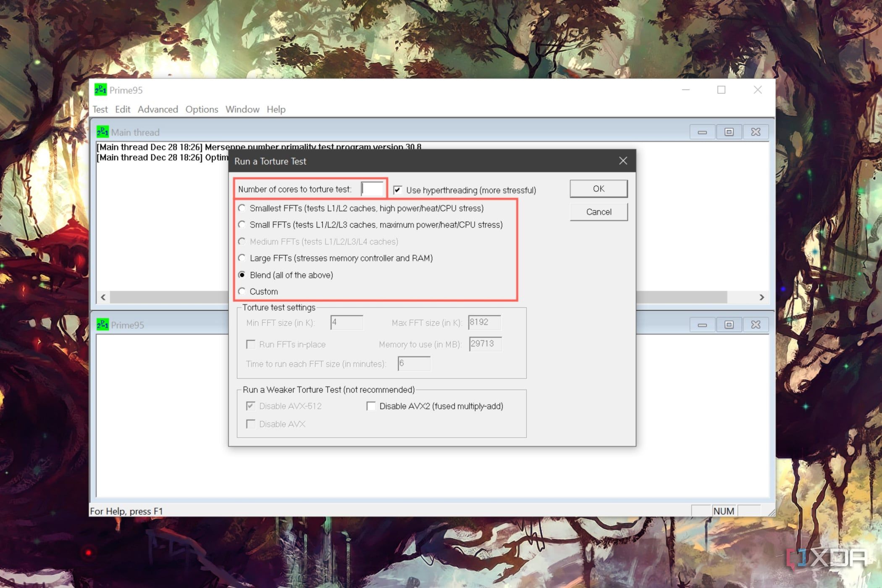
Task: Select Smallest FFTs radio option
Action: click(x=242, y=208)
